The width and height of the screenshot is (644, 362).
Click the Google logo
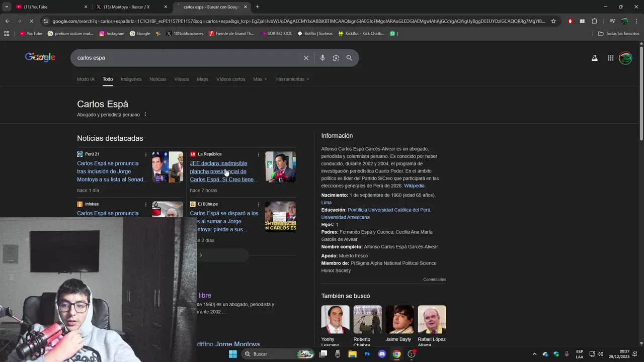coord(40,57)
